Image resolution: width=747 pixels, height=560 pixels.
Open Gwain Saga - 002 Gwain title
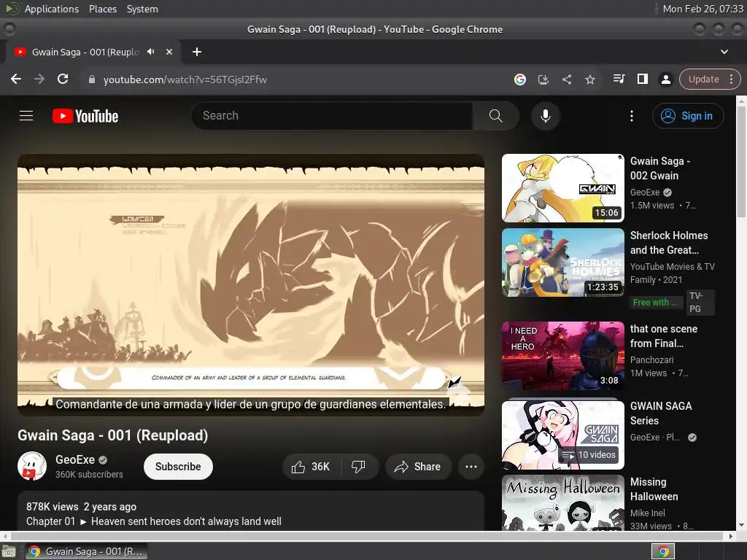tap(660, 168)
